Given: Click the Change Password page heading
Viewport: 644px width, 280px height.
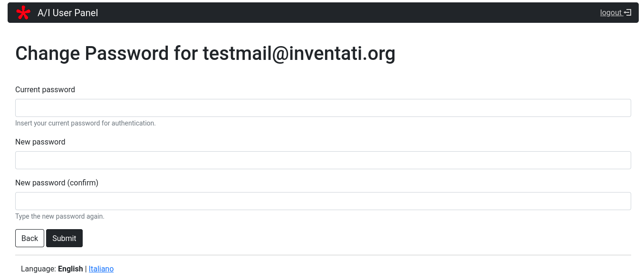Looking at the screenshot, I should pos(106,53).
